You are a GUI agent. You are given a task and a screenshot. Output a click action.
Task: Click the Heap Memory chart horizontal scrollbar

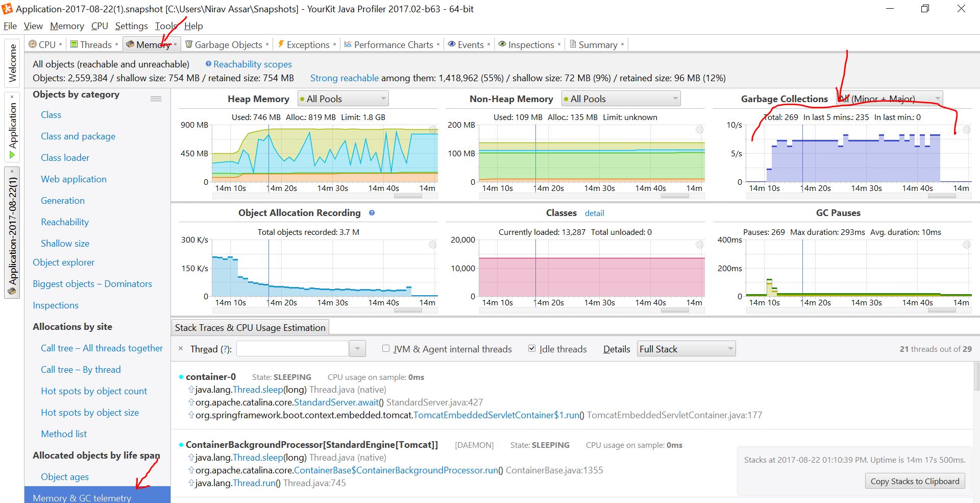pyautogui.click(x=408, y=196)
